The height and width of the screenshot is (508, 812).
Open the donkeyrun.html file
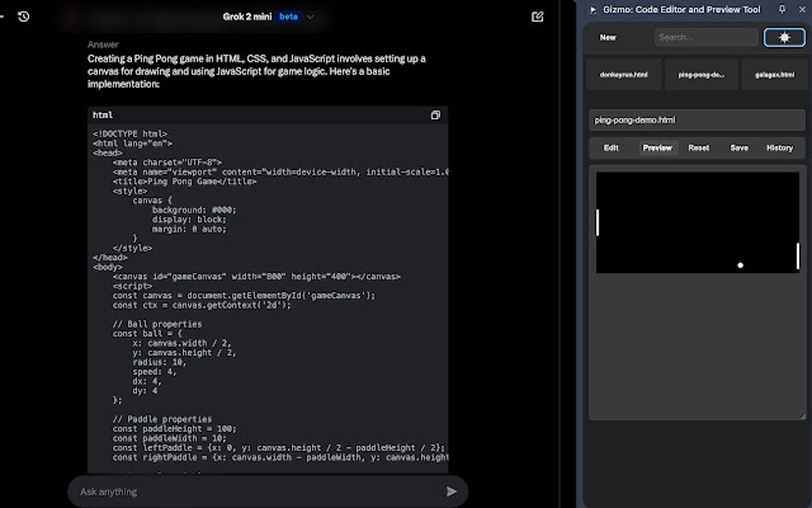click(623, 74)
